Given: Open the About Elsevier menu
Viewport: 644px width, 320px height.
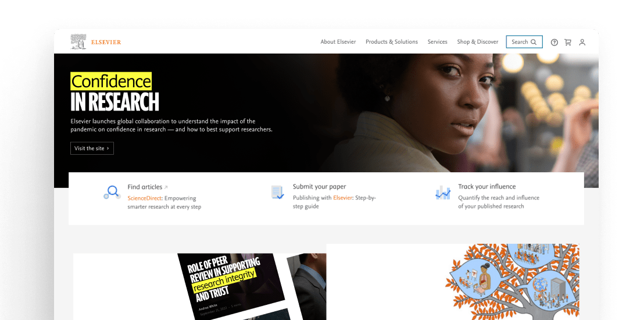Looking at the screenshot, I should [x=338, y=42].
